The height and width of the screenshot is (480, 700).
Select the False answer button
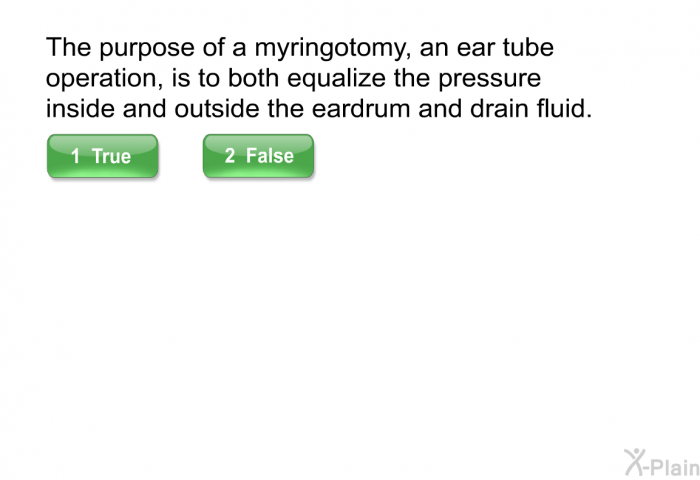[258, 156]
